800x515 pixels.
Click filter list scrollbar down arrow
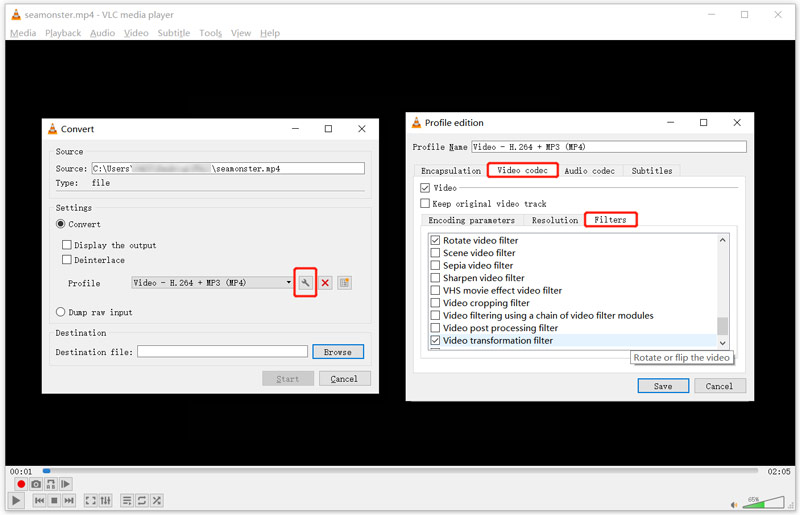point(722,342)
